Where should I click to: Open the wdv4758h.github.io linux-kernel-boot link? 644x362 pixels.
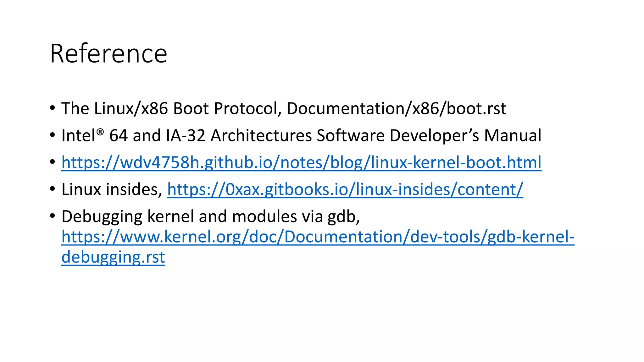coord(301,162)
